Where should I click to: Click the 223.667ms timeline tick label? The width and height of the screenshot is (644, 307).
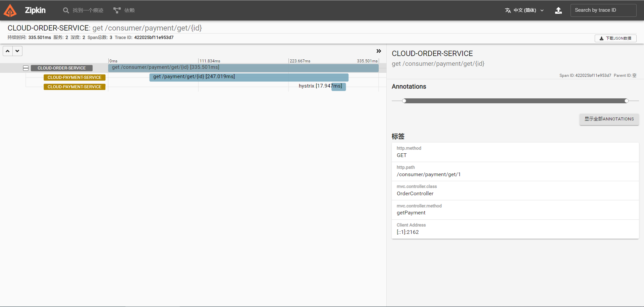pyautogui.click(x=300, y=61)
